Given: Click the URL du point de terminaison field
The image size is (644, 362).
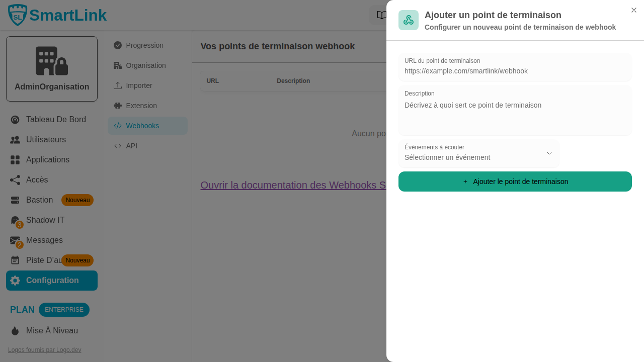Looking at the screenshot, I should (x=515, y=71).
